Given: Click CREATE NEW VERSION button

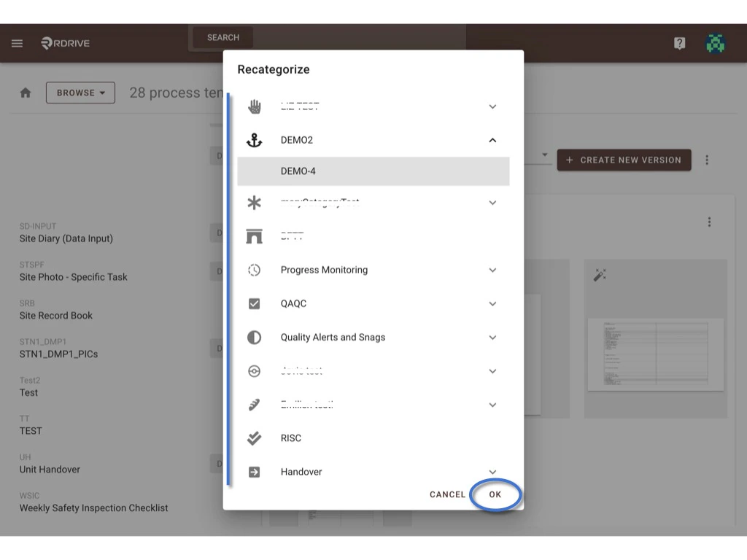Looking at the screenshot, I should [624, 160].
